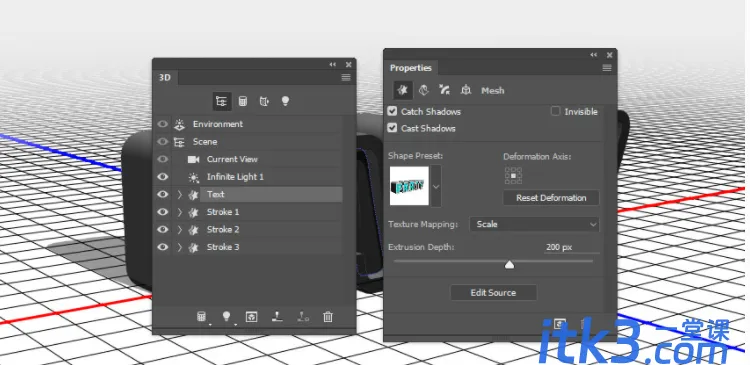Screen dimensions: 750x365
Task: Click the Edit Source button
Action: click(493, 293)
